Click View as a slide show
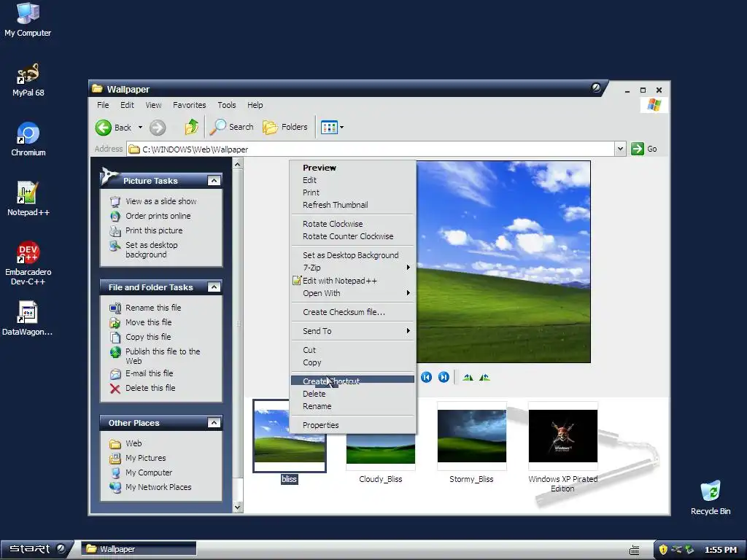The image size is (747, 560). pos(160,201)
